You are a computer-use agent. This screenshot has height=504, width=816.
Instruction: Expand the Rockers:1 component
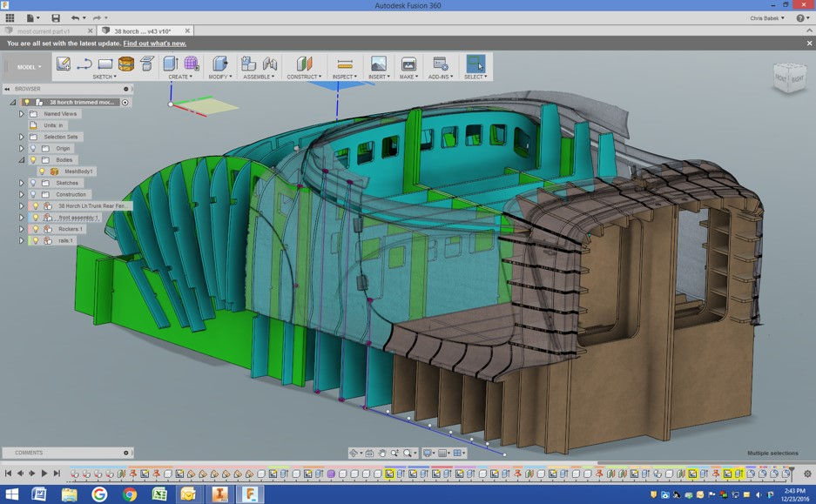[x=22, y=229]
